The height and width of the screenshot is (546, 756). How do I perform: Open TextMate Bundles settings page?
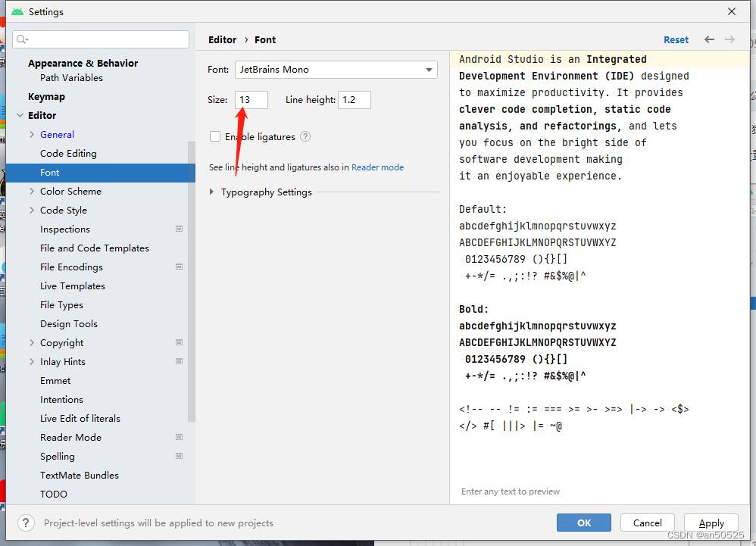pos(80,475)
